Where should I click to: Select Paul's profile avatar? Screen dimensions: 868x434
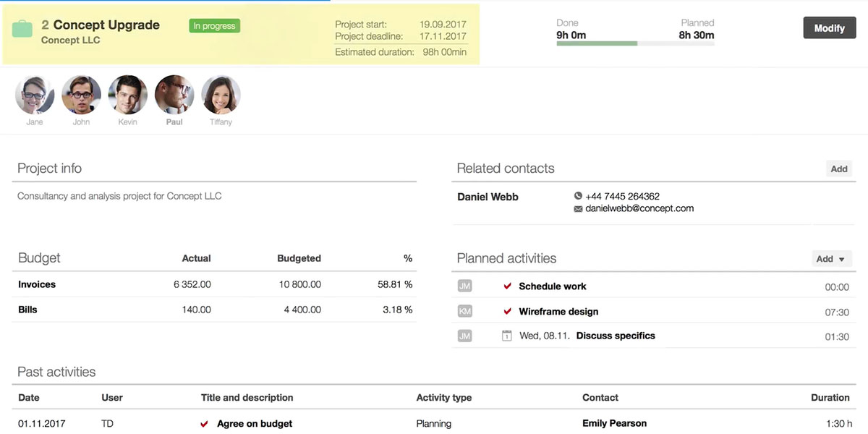174,95
